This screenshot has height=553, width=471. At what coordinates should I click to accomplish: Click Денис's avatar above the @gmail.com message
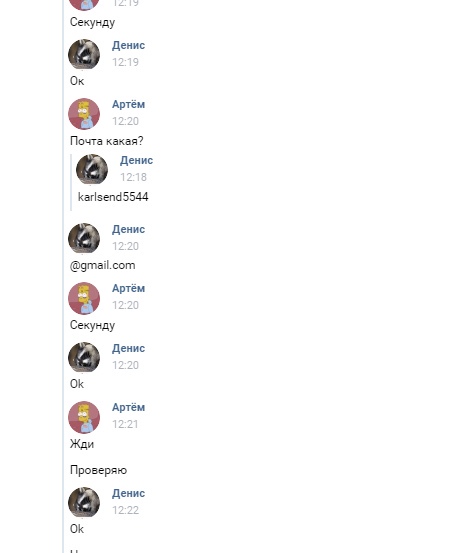coord(84,239)
